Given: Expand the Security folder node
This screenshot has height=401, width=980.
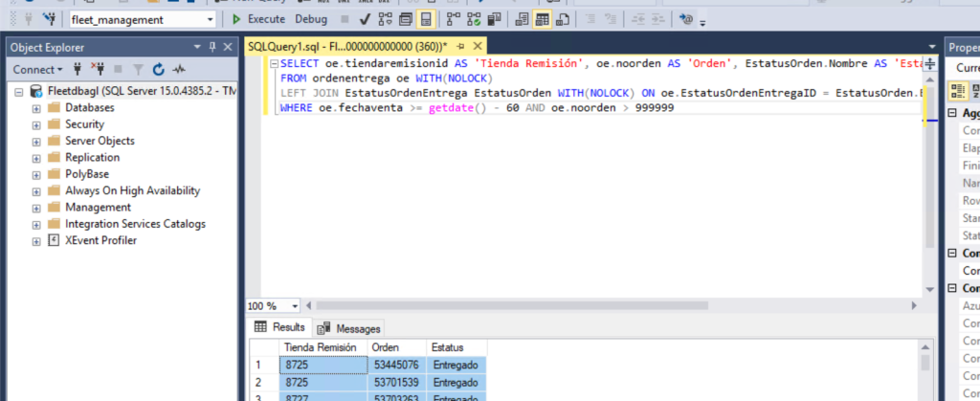Looking at the screenshot, I should (36, 125).
